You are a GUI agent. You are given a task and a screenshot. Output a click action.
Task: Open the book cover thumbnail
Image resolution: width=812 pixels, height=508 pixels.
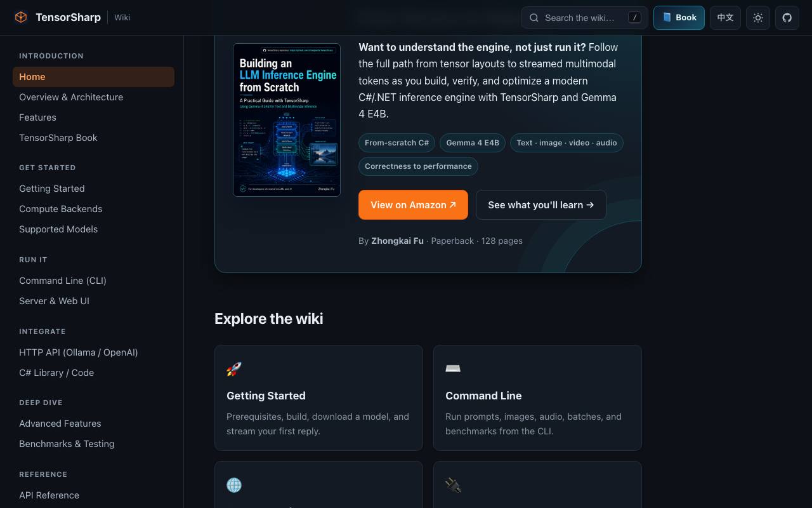(x=287, y=120)
